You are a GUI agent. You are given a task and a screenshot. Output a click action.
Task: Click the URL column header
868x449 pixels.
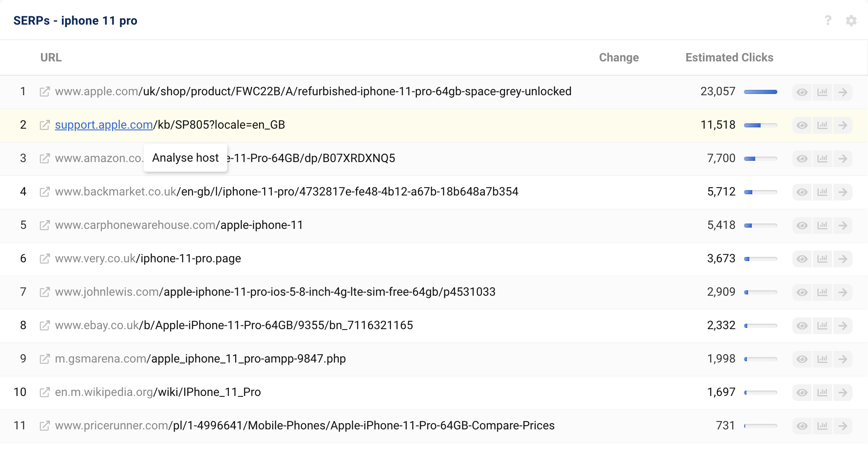pyautogui.click(x=51, y=58)
